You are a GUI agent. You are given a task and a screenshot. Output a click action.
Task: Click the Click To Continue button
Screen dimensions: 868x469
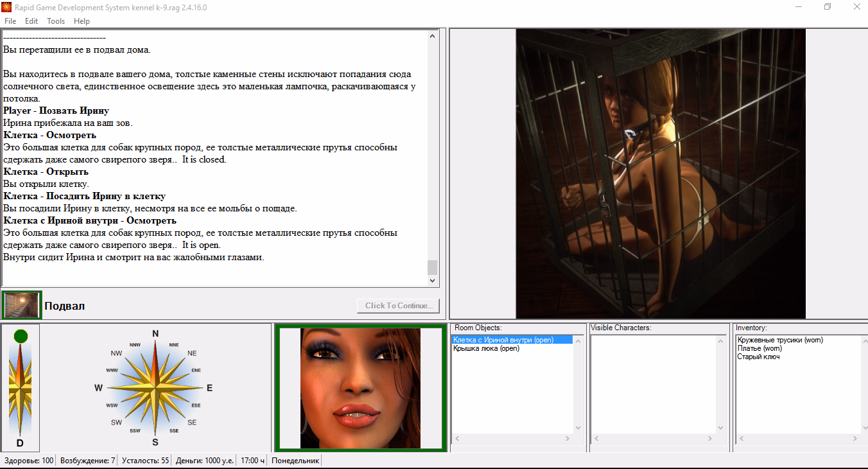coord(399,306)
